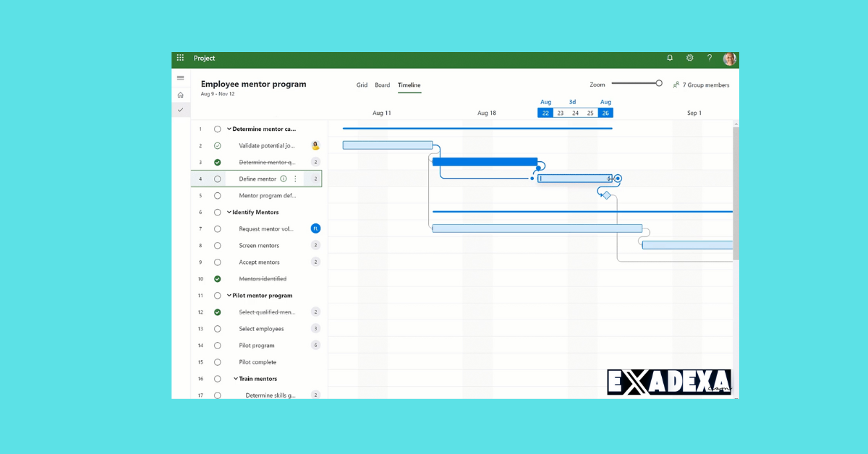The height and width of the screenshot is (454, 868).
Task: Open the Settings gear in the top bar
Action: click(689, 58)
